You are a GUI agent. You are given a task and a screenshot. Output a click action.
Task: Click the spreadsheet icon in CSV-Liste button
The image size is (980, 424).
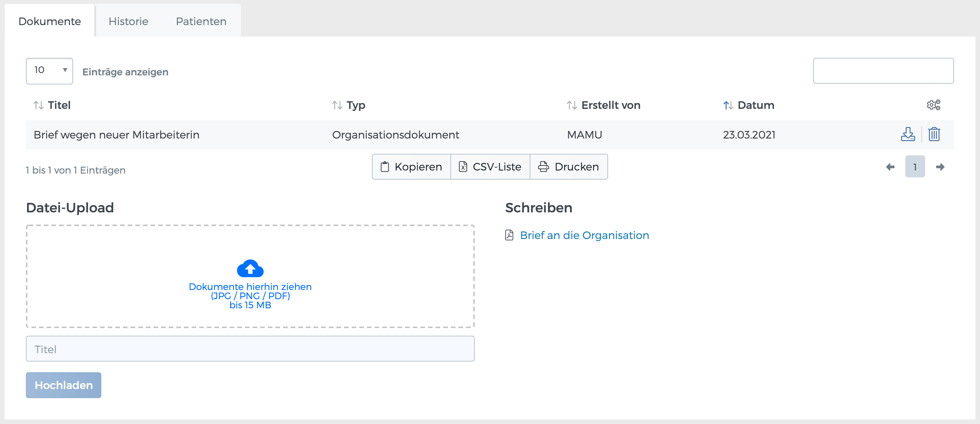(x=463, y=166)
